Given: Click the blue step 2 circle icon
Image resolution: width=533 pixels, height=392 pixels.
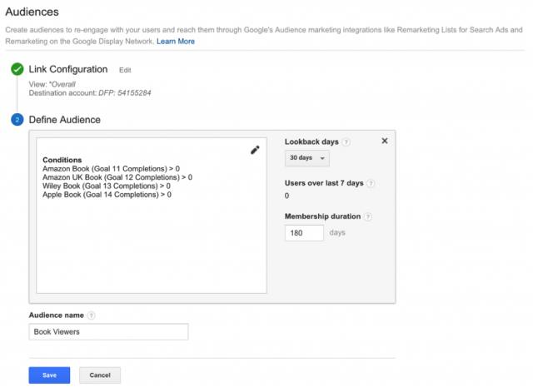Looking at the screenshot, I should click(17, 120).
